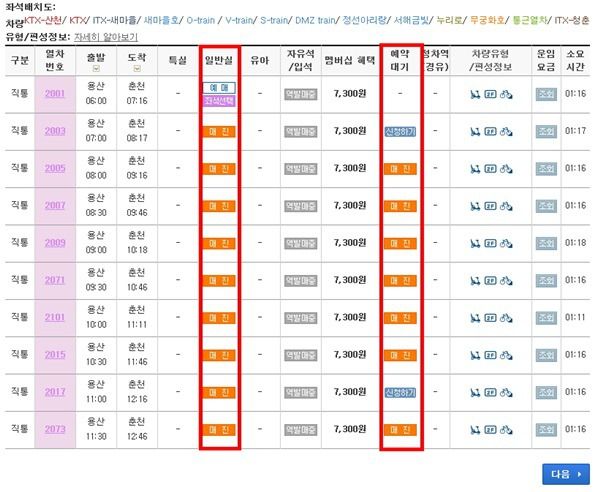Viewport: 600px width, 492px height.
Task: Click the V-train seat map link
Action: click(x=238, y=20)
